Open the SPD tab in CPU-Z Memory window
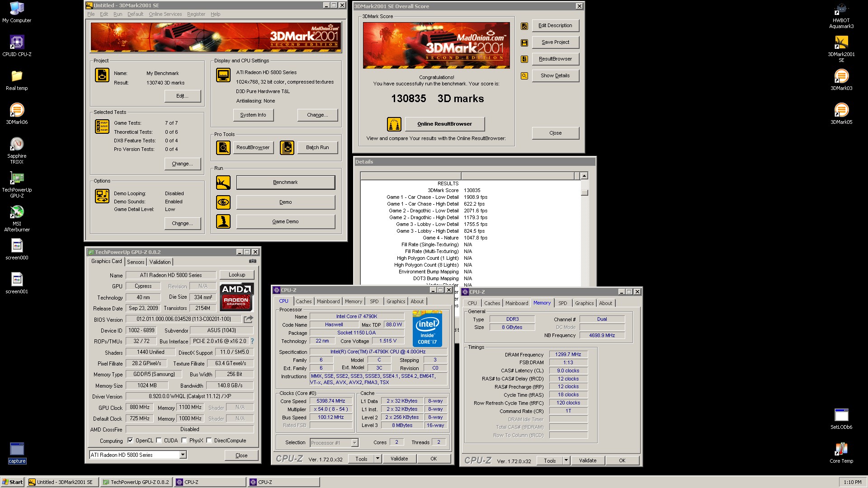Image resolution: width=868 pixels, height=488 pixels. point(563,303)
